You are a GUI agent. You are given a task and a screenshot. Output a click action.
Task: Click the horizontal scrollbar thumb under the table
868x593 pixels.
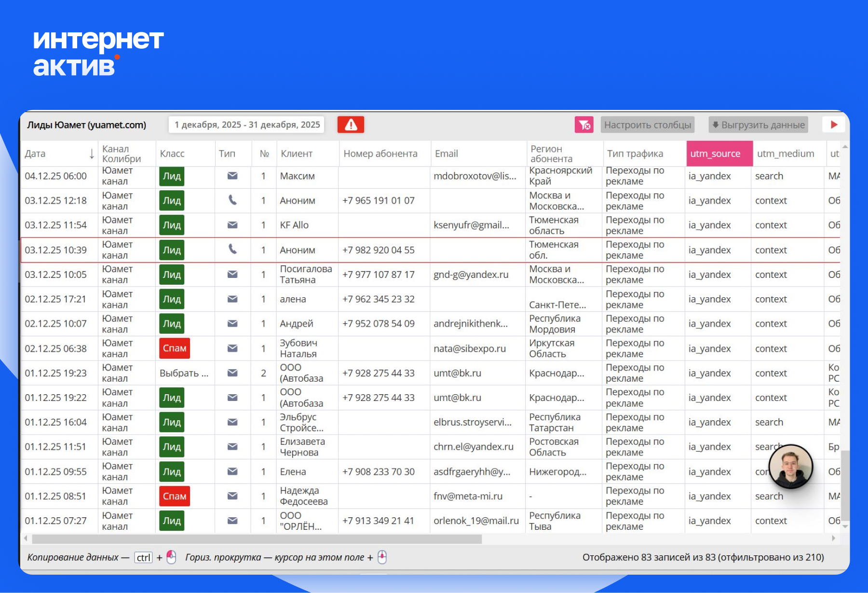coord(257,539)
